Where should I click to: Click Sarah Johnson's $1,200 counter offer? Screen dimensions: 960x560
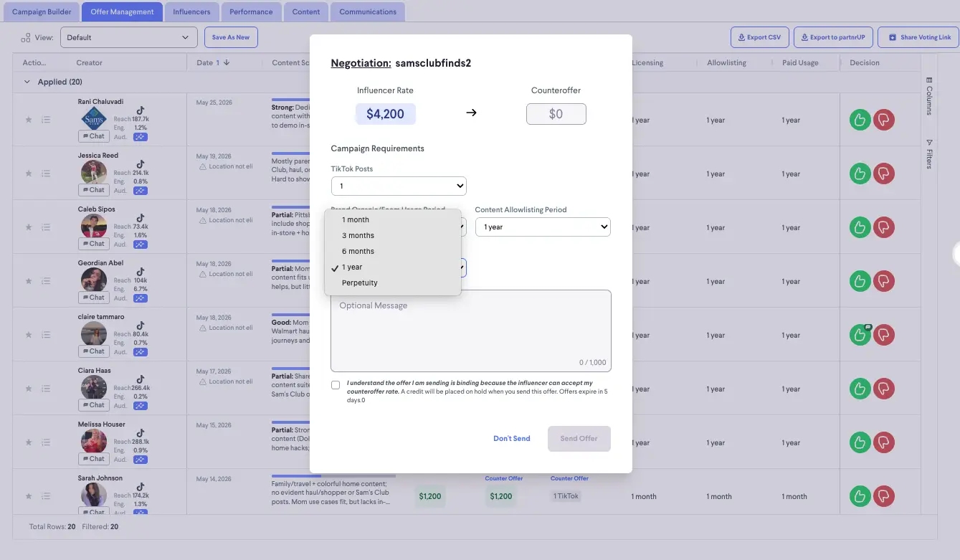coord(501,496)
